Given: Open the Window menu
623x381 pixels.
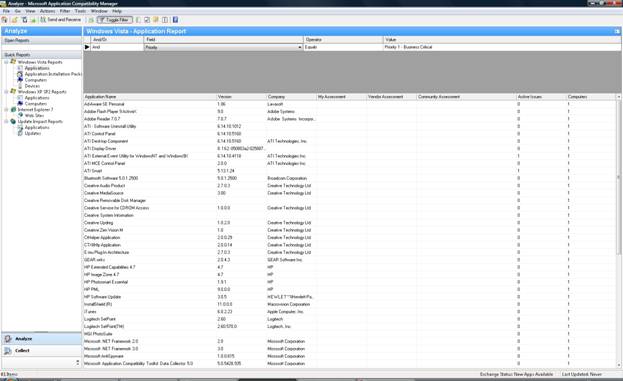Looking at the screenshot, I should (99, 11).
